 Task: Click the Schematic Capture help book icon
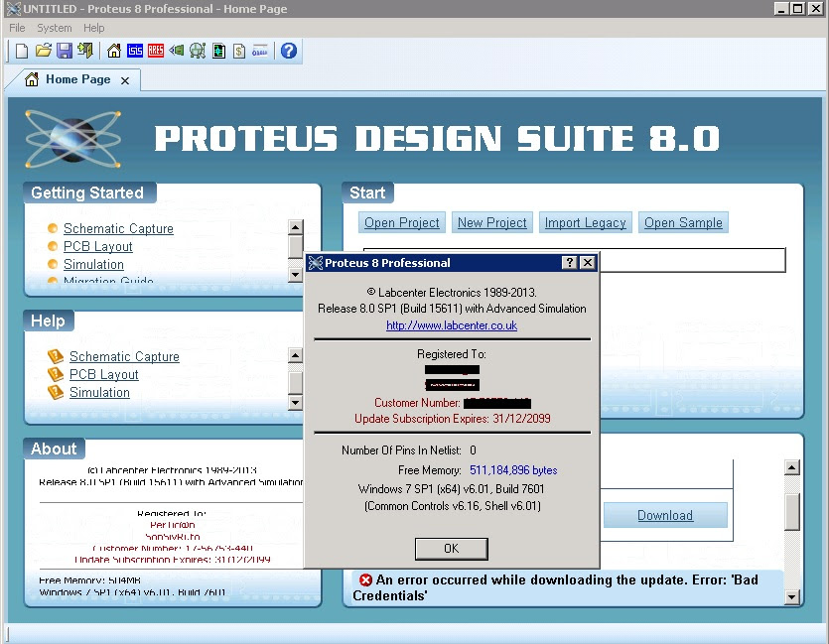pos(56,356)
